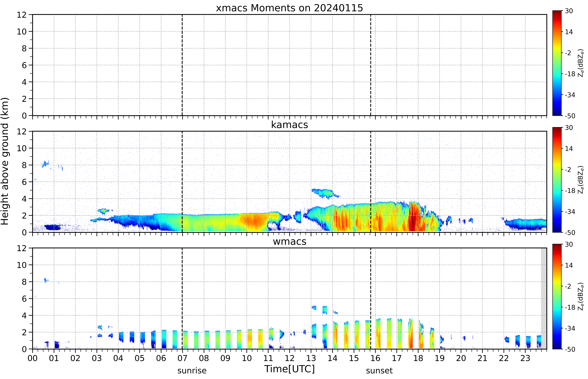Click the sunset dashed line in the kamacs panel
This screenshot has height=379, width=588.
[371, 182]
